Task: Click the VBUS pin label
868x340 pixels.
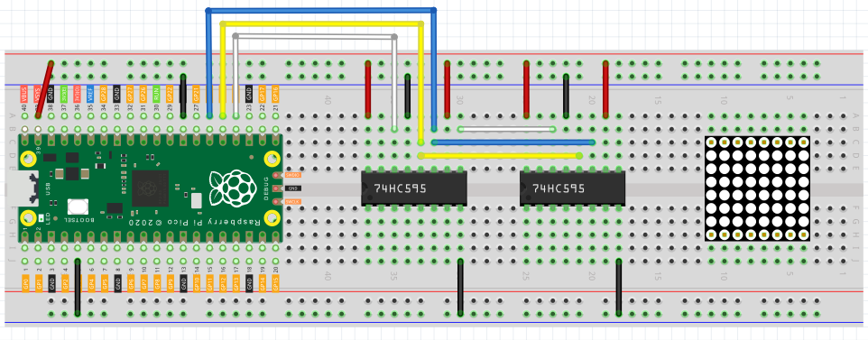Action: coord(24,94)
